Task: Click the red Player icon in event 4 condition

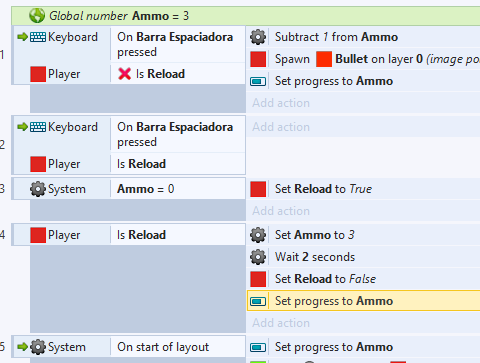Action: (38, 235)
